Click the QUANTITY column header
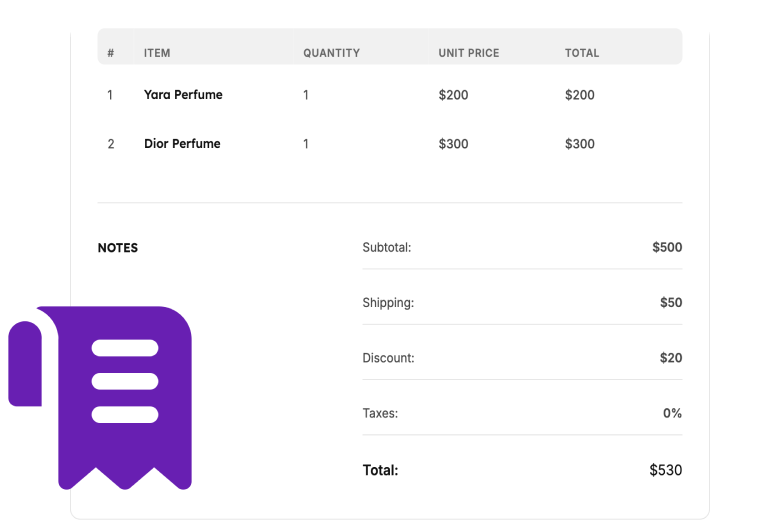 coord(332,53)
